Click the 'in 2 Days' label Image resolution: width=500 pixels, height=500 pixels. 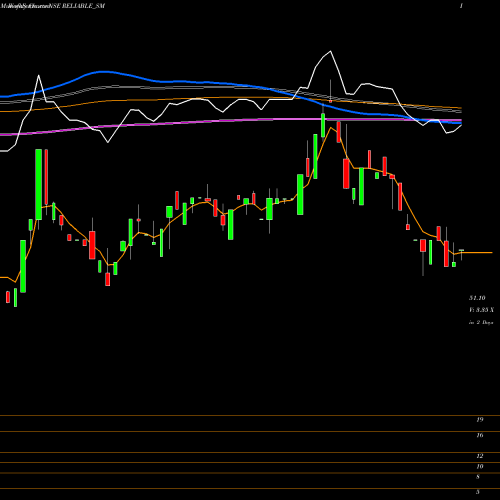tap(481, 322)
